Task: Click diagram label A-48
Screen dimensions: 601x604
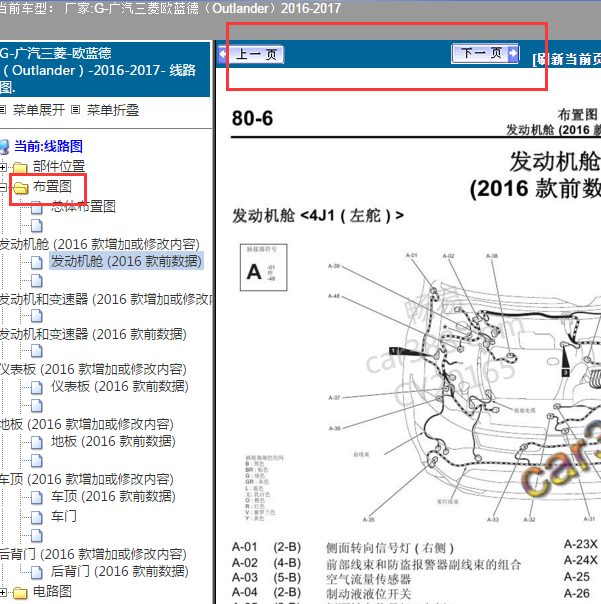Action: [334, 296]
